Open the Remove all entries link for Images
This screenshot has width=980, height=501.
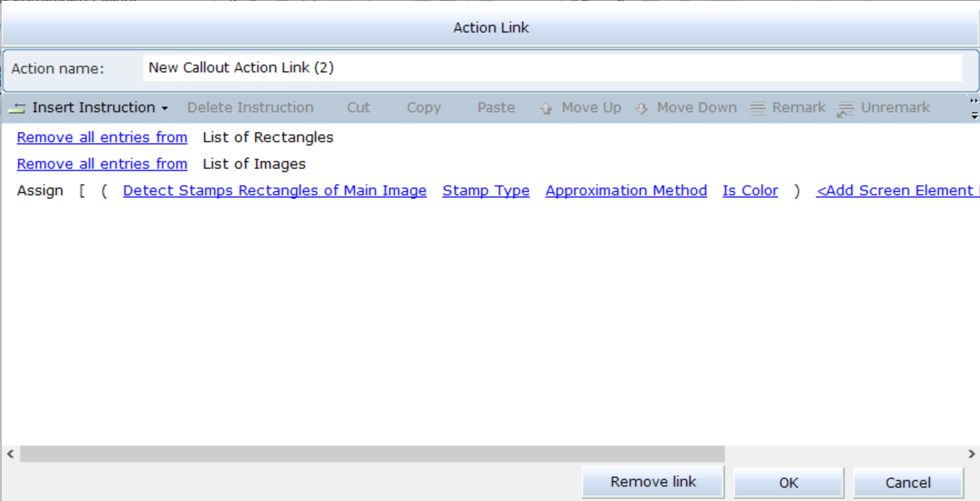(x=102, y=164)
